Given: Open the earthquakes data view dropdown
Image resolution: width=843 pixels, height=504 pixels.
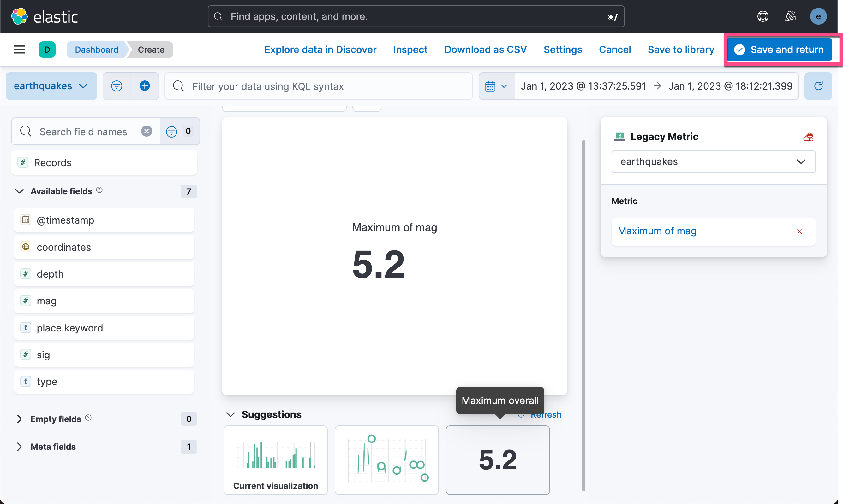Looking at the screenshot, I should click(x=51, y=86).
